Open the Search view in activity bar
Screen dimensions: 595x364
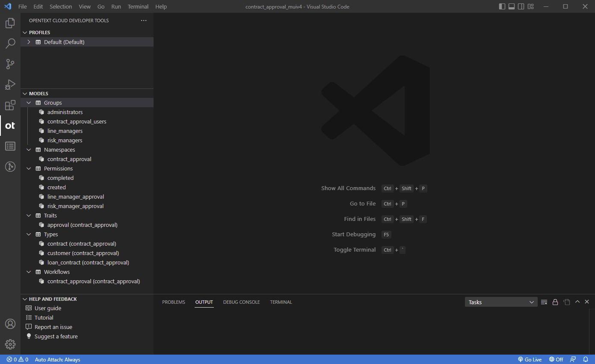[10, 44]
